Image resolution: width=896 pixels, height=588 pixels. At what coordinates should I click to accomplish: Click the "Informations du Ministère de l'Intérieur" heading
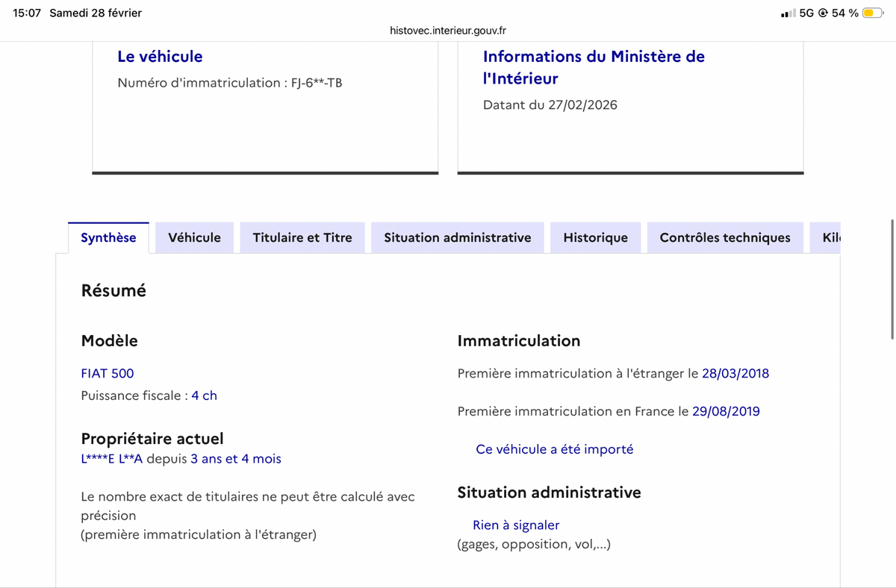pos(594,67)
